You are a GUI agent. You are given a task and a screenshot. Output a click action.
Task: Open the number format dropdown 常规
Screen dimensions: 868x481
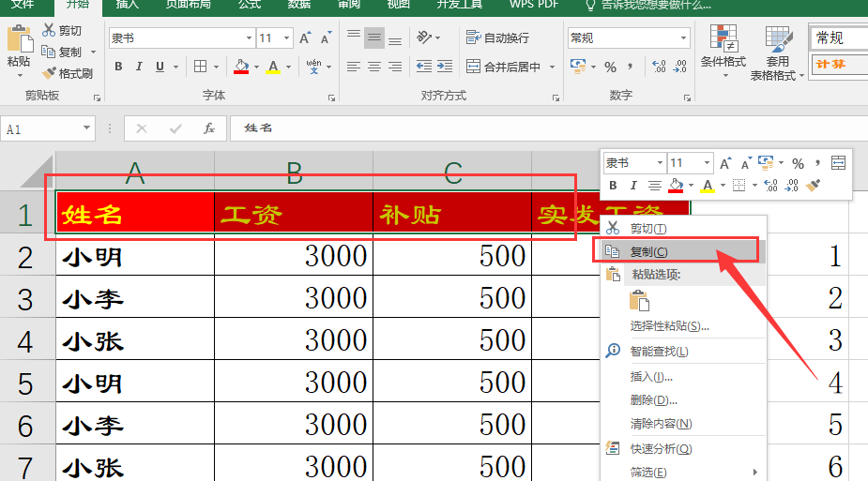tap(684, 38)
